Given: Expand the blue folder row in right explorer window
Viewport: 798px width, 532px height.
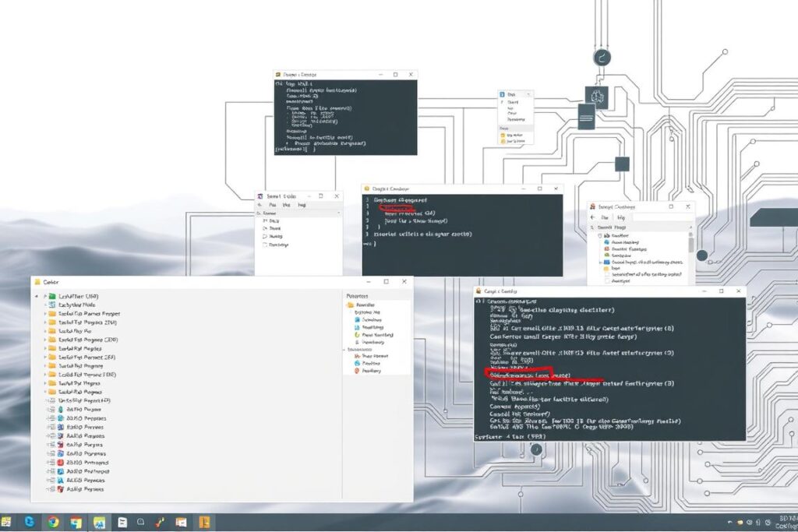Looking at the screenshot, I should (x=601, y=262).
